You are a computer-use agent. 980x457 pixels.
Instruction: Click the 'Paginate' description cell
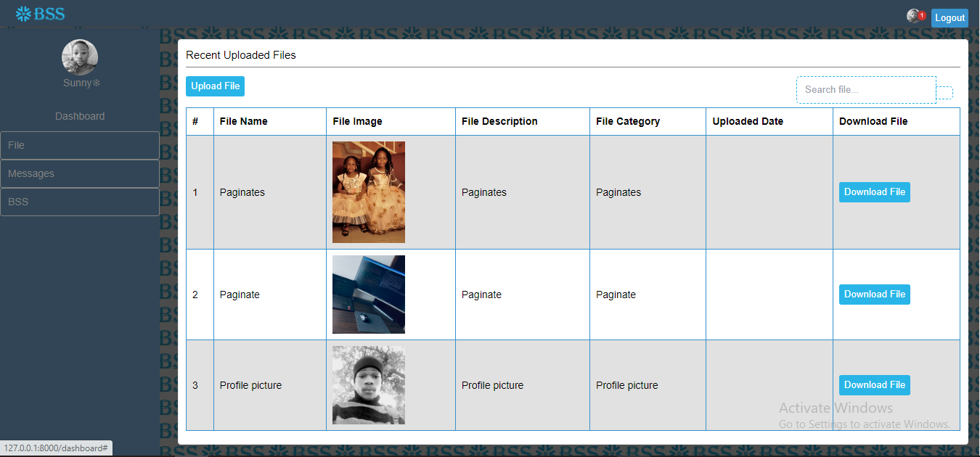[x=523, y=295]
